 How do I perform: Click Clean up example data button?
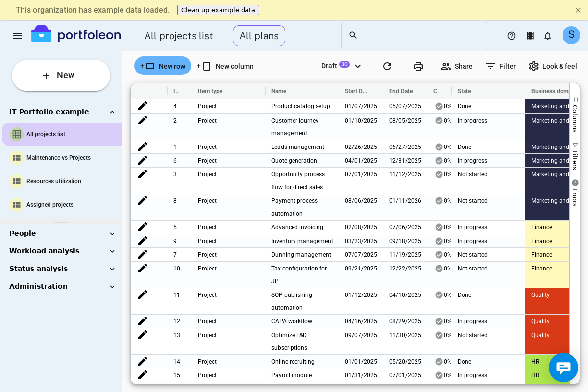(218, 10)
